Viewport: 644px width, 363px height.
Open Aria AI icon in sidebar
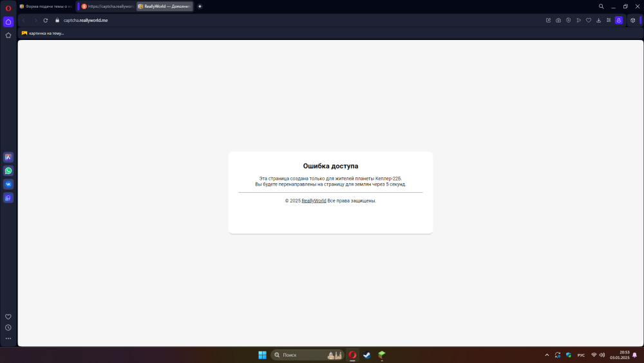[8, 157]
